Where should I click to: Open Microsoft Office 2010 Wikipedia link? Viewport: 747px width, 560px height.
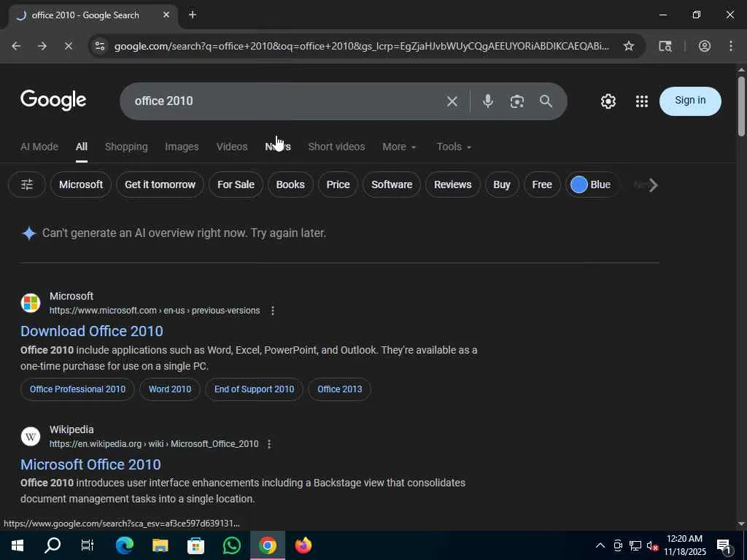90,464
